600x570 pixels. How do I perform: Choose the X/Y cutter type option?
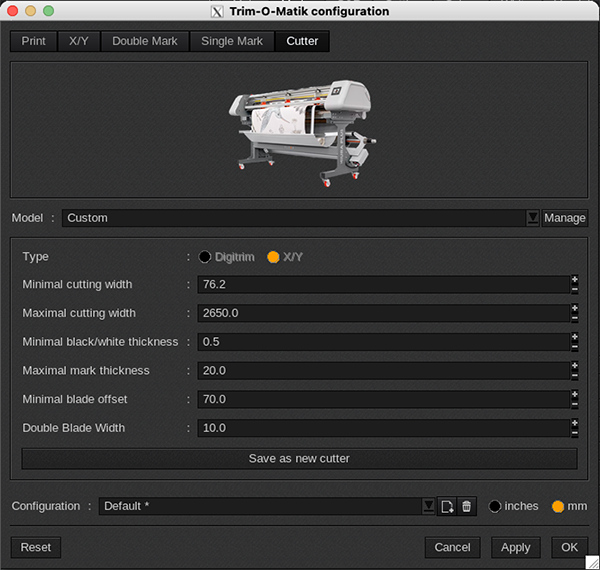point(273,257)
